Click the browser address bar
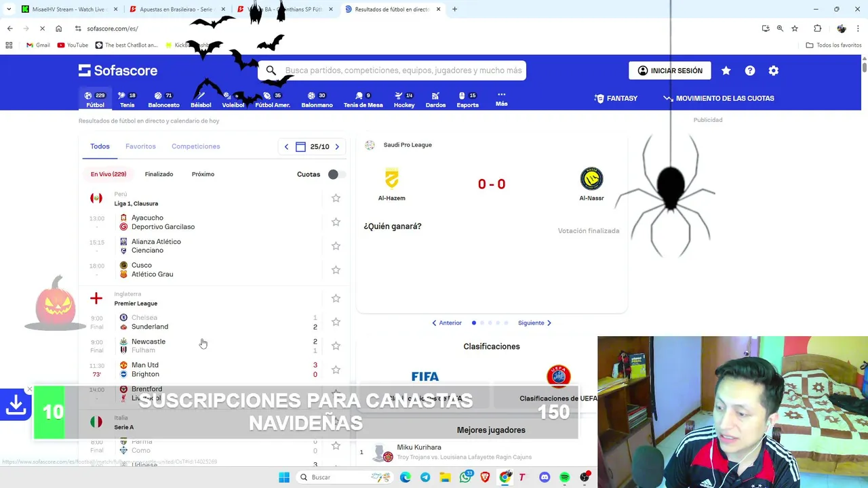Screen dimensions: 868x488 (407, 28)
